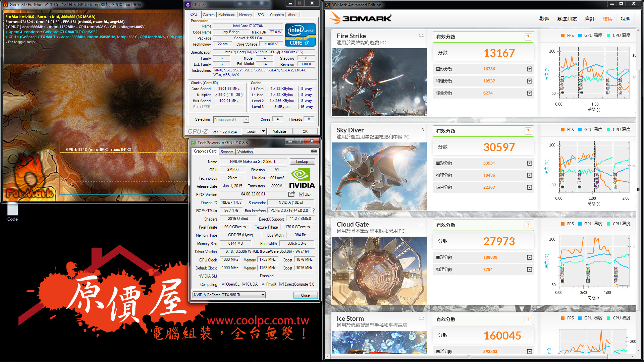The image size is (644, 362).
Task: Switch to the Mainboard tab in CPU-Z
Action: point(227,15)
